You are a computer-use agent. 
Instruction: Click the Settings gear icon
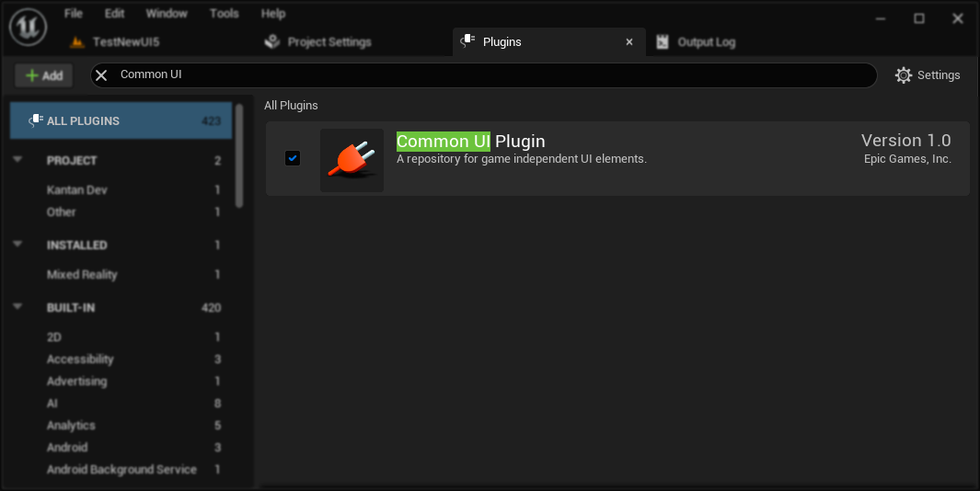coord(903,75)
